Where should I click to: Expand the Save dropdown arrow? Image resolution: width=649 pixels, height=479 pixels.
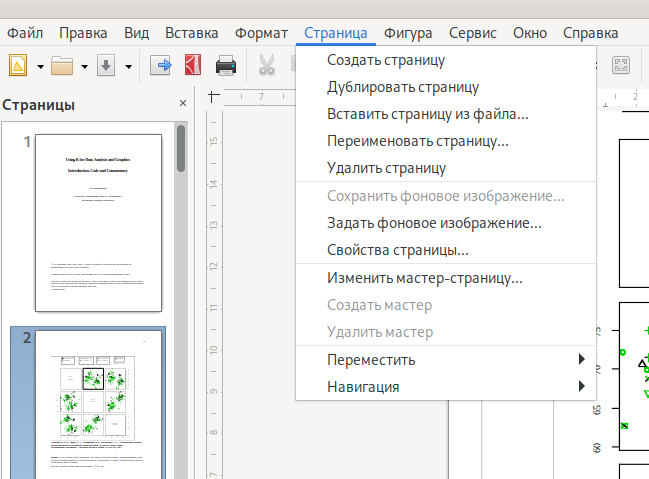(x=129, y=67)
